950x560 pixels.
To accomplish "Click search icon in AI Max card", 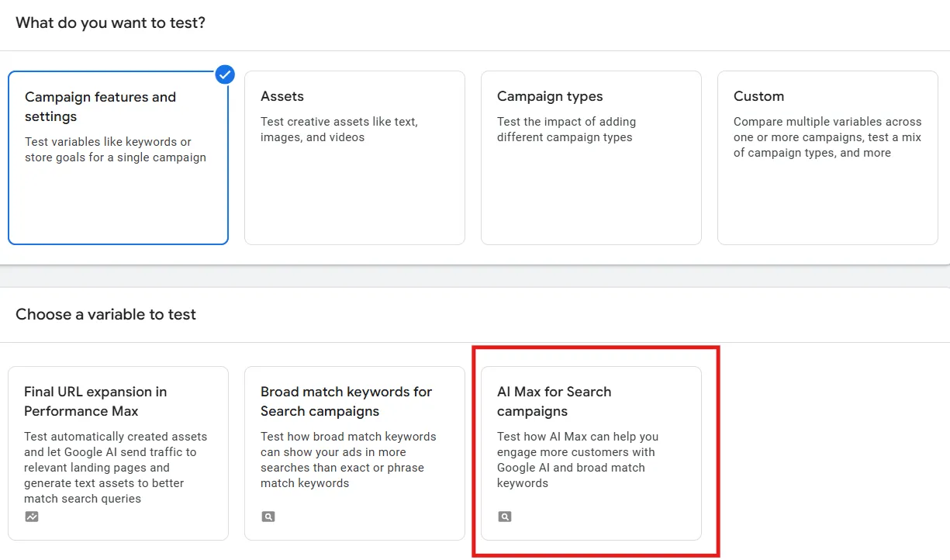I will (505, 517).
